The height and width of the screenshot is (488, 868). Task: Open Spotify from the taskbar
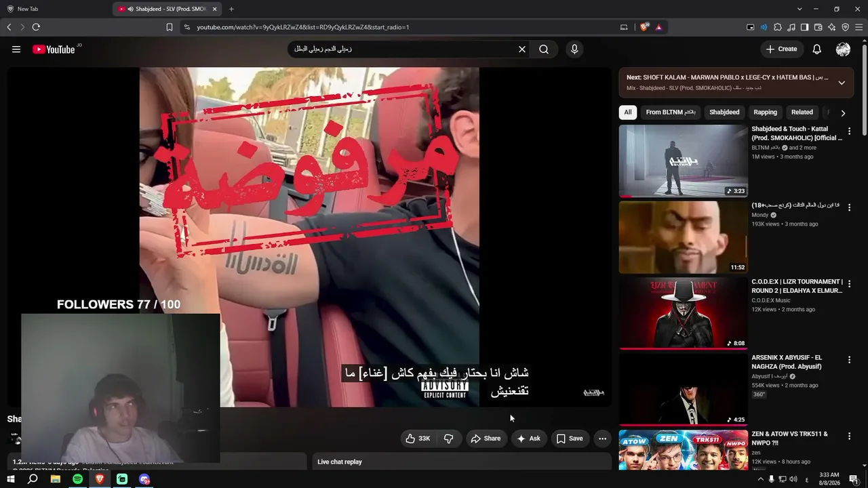(77, 479)
